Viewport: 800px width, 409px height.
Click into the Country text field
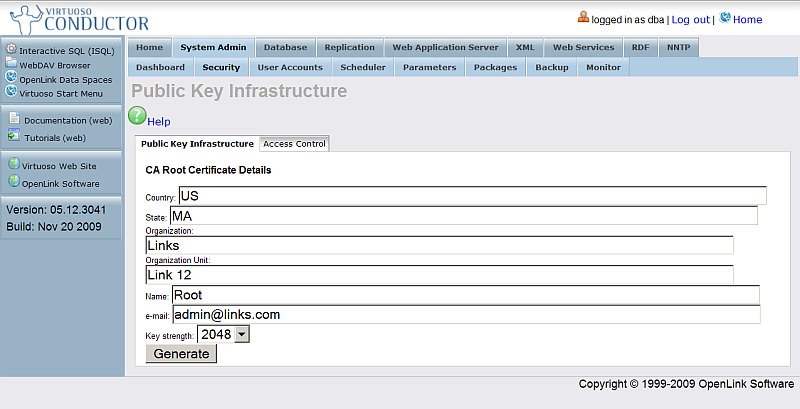coord(472,195)
